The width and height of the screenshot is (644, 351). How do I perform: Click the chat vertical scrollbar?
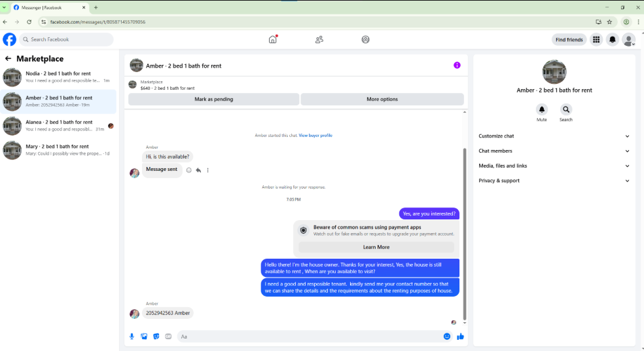(465, 233)
